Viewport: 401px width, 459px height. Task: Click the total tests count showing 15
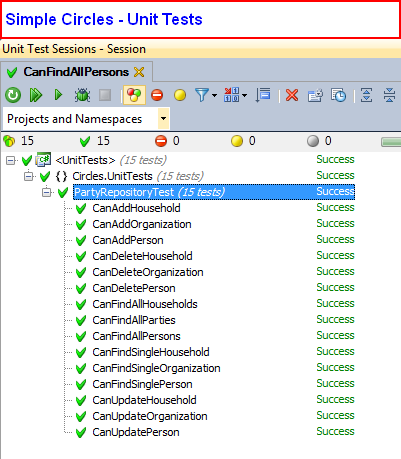pyautogui.click(x=19, y=141)
